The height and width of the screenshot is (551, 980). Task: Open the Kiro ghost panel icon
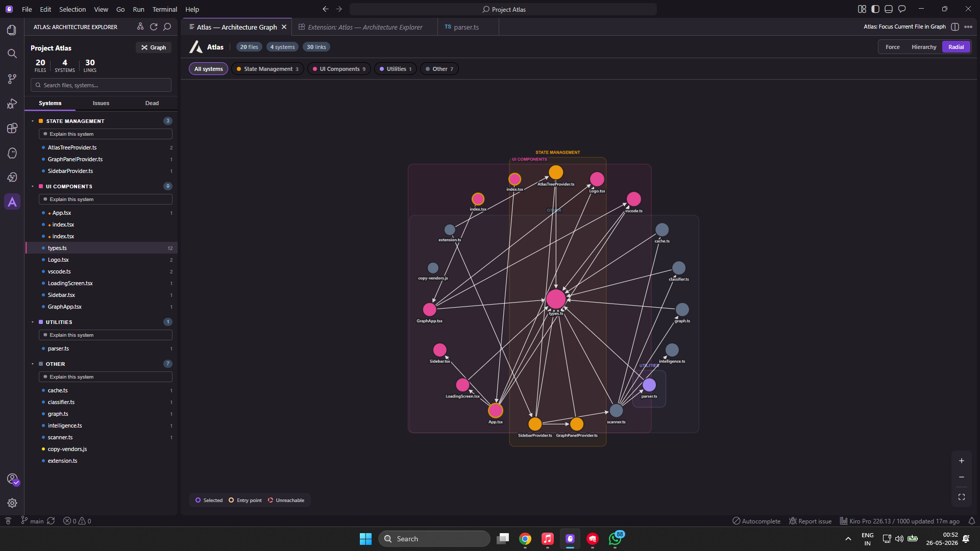click(x=12, y=153)
